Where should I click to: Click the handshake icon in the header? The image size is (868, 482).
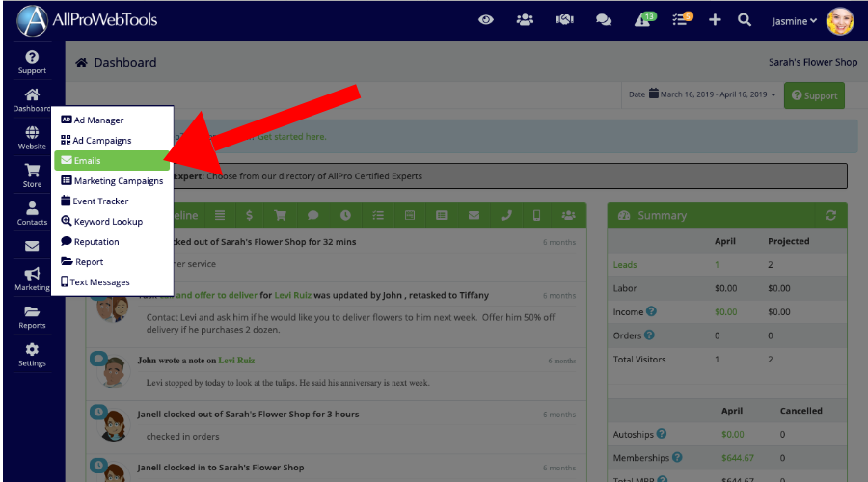click(564, 19)
